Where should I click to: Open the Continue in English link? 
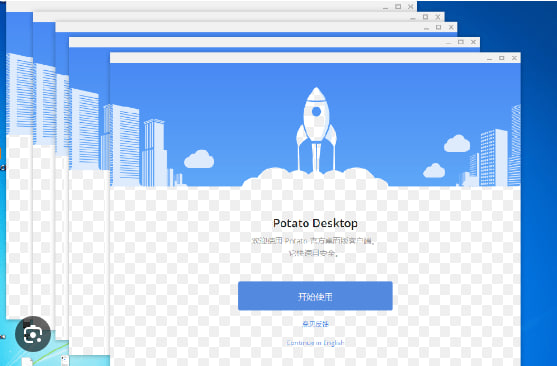(315, 343)
